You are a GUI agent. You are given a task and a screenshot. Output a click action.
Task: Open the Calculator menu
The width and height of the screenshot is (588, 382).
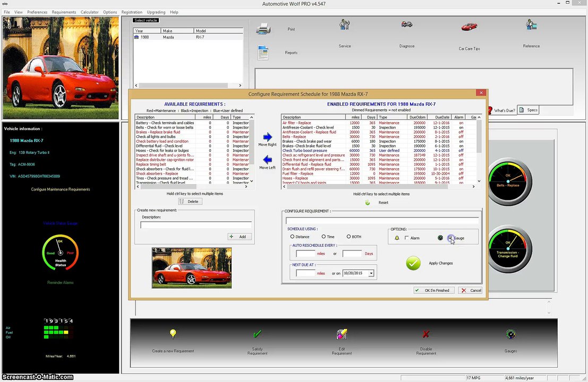pyautogui.click(x=90, y=12)
